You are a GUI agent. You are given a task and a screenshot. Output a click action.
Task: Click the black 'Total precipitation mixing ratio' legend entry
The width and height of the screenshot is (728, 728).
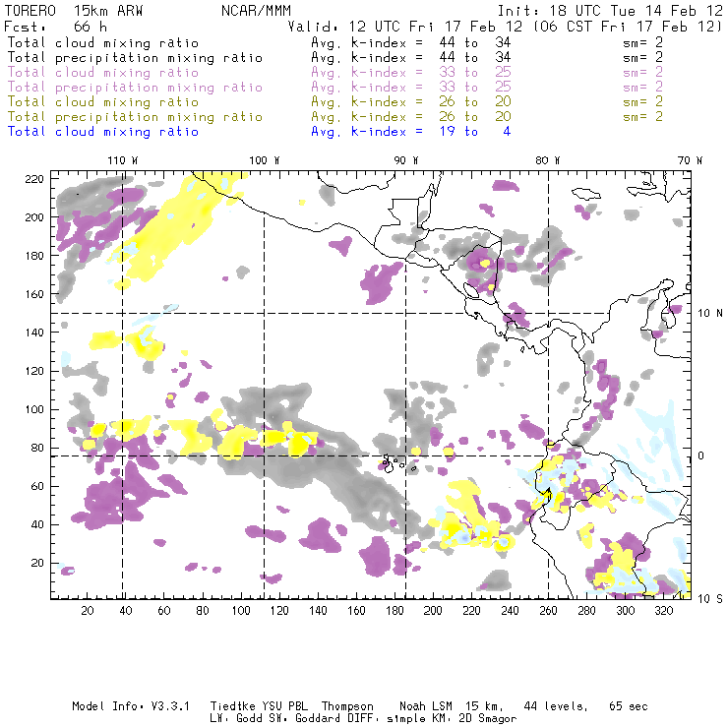pos(135,58)
